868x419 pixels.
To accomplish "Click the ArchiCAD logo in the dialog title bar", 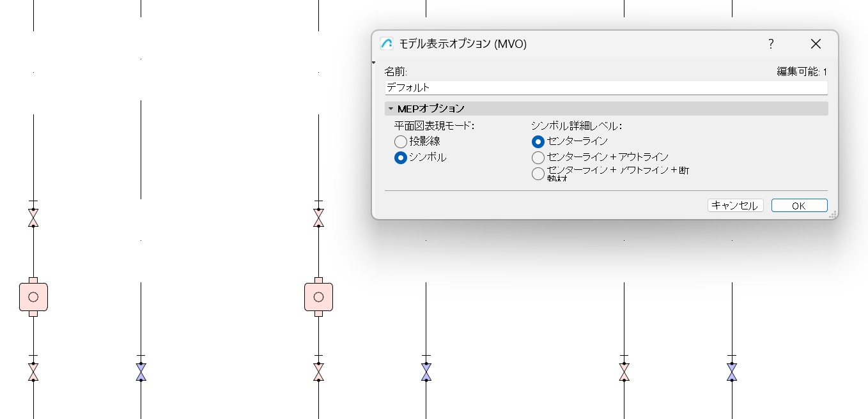I will (385, 44).
